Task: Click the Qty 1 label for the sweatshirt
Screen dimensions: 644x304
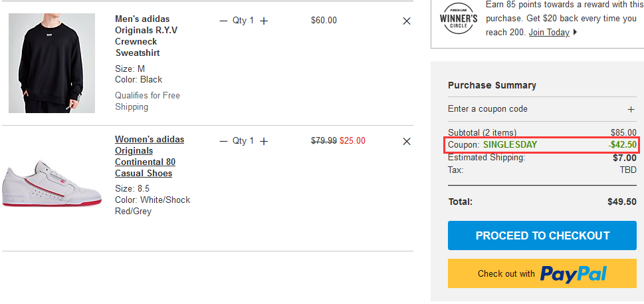Action: (x=243, y=21)
